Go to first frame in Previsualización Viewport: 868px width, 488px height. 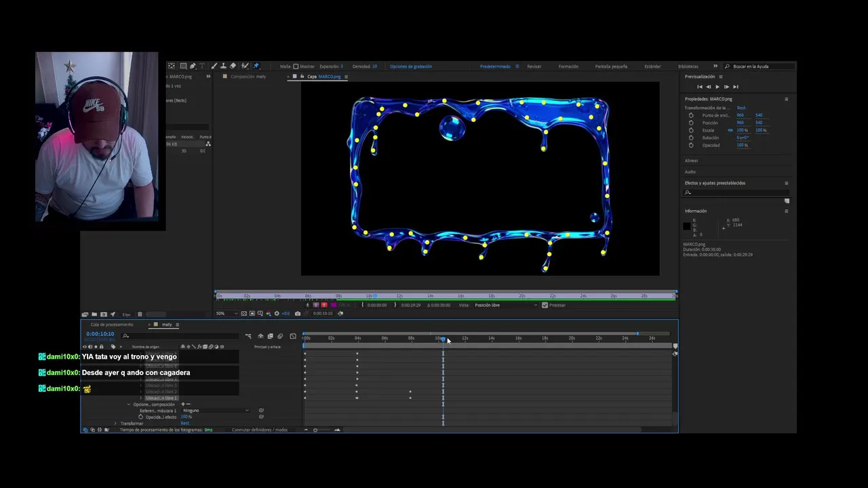point(700,87)
